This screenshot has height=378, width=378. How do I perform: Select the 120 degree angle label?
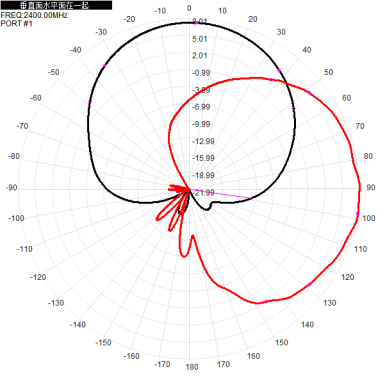[347, 277]
